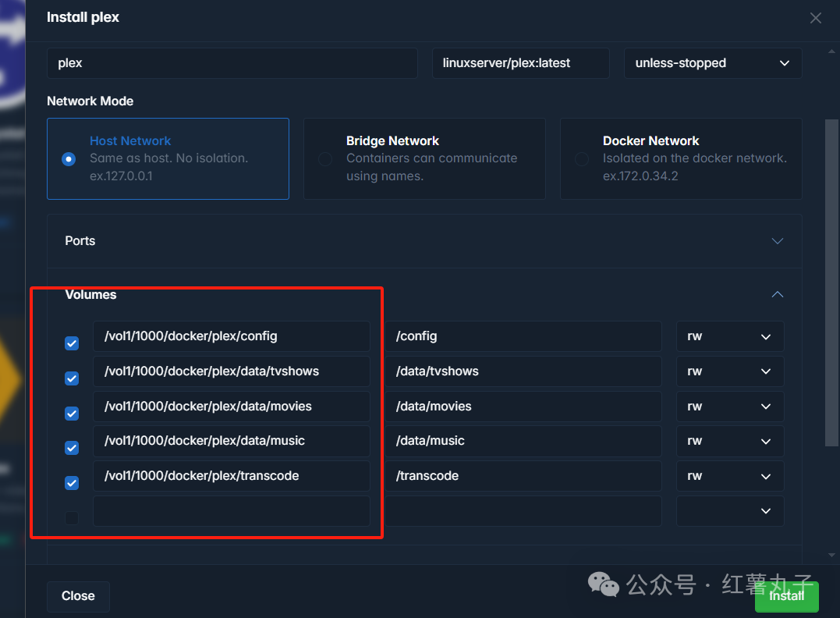This screenshot has width=840, height=618.
Task: Edit host path /vol1/1000/docker/plex/data/tvshows
Action: (x=232, y=371)
